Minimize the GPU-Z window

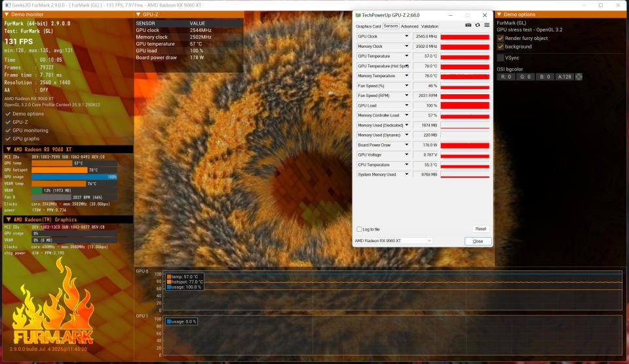pos(451,15)
